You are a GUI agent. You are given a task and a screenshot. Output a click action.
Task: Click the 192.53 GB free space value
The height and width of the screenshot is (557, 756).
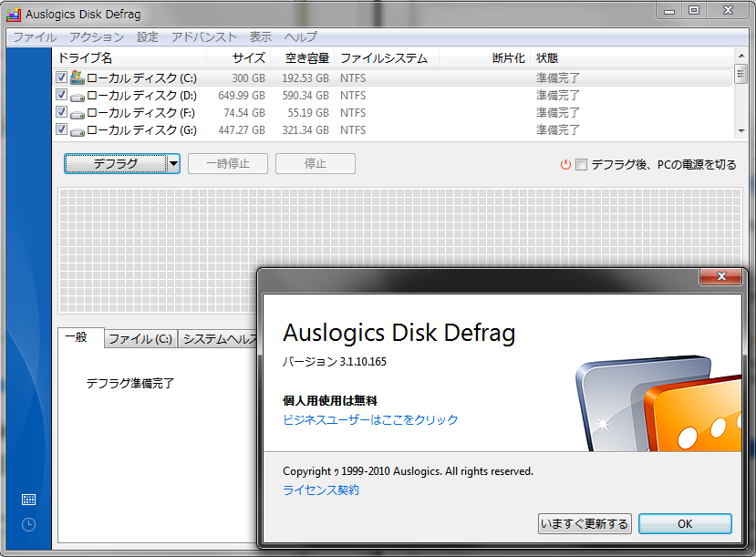pos(306,78)
